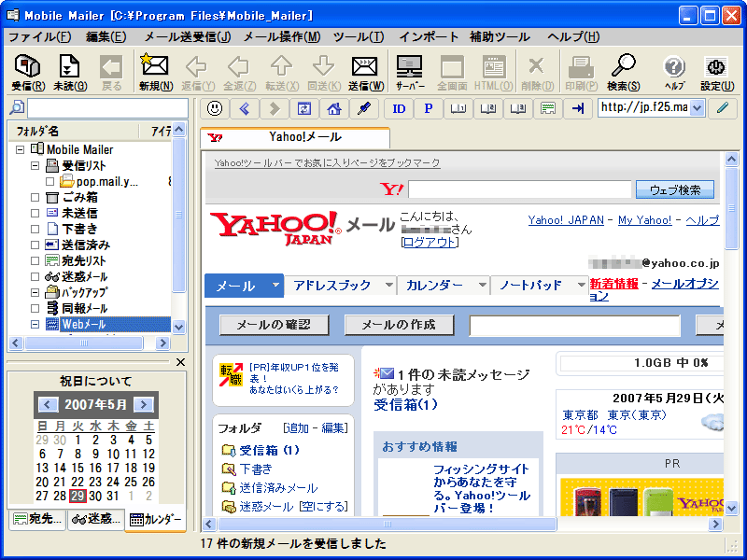Click the P password button
The image size is (747, 560).
[x=429, y=108]
